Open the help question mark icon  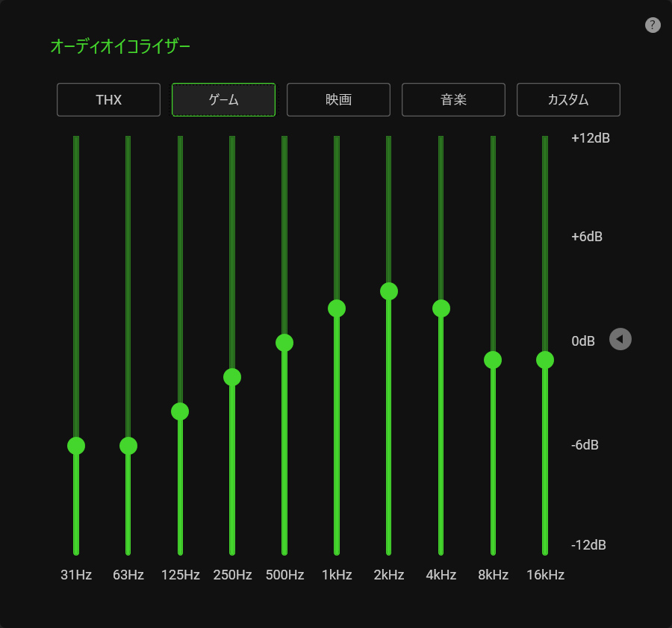[x=653, y=25]
